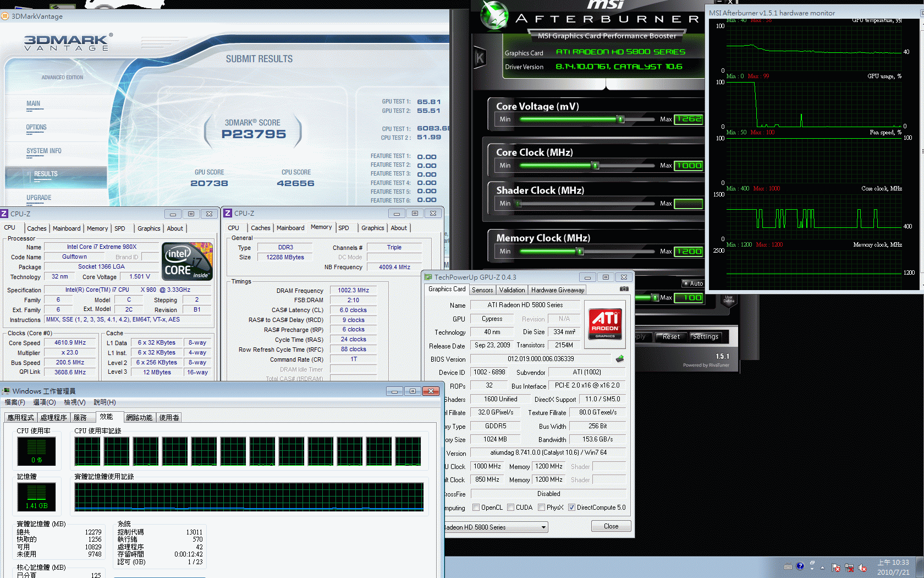This screenshot has height=578, width=924.
Task: Open the Memory tab in right CPU-Z
Action: [321, 227]
